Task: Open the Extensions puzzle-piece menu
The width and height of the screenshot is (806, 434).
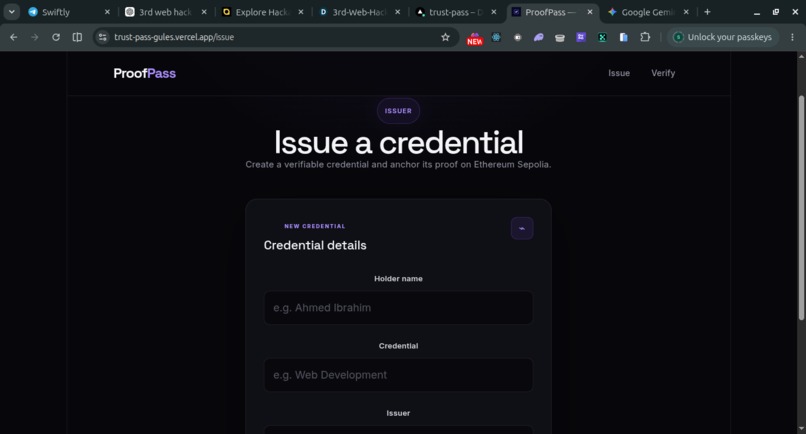Action: (x=645, y=37)
